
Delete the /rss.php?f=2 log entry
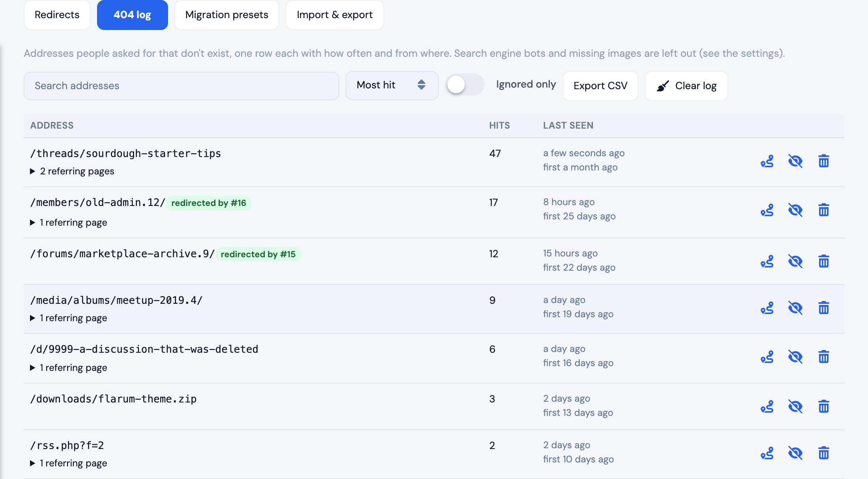(824, 453)
